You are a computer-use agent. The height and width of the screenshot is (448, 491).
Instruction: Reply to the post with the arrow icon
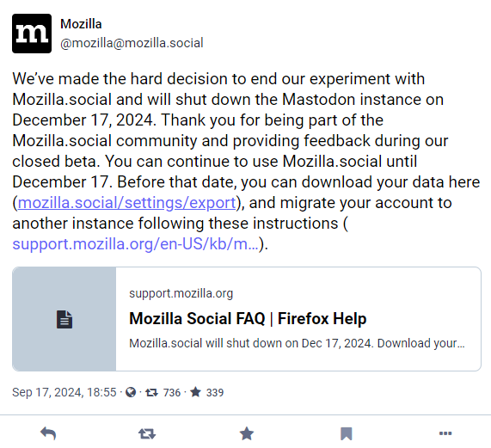pyautogui.click(x=48, y=433)
